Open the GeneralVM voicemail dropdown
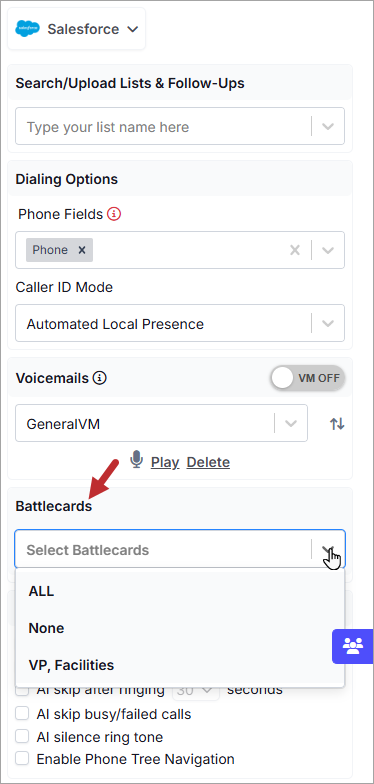Viewport: 374px width, 784px height. coord(162,424)
